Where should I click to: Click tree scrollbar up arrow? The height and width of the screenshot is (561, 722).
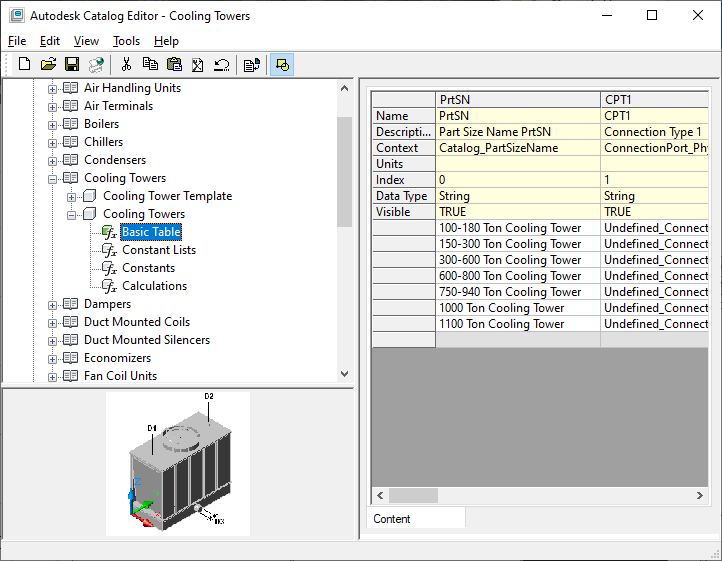point(344,88)
